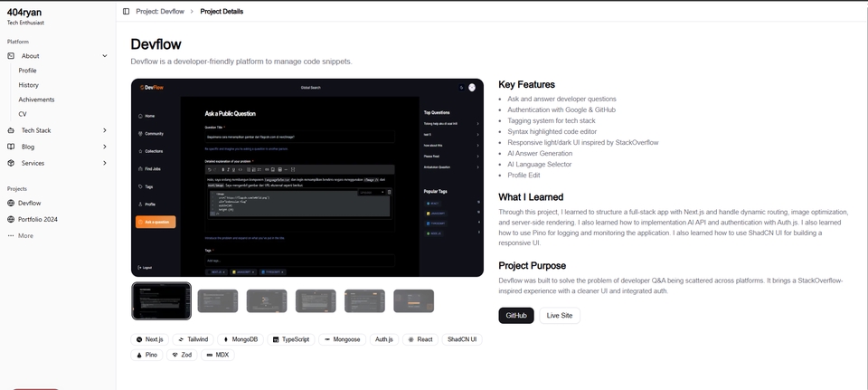
Task: Toggle the sidebar panel icon
Action: [127, 11]
